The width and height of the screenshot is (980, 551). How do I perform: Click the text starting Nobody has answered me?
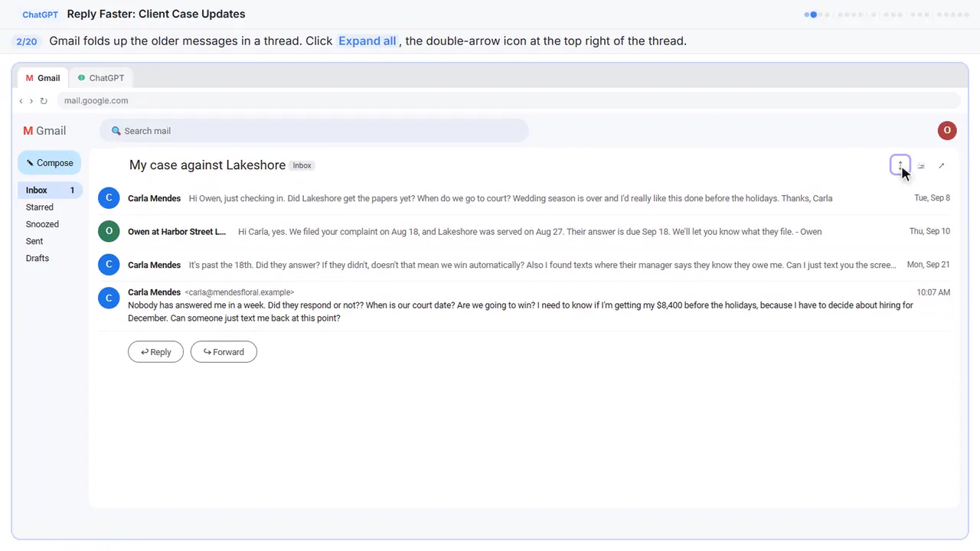click(x=521, y=311)
